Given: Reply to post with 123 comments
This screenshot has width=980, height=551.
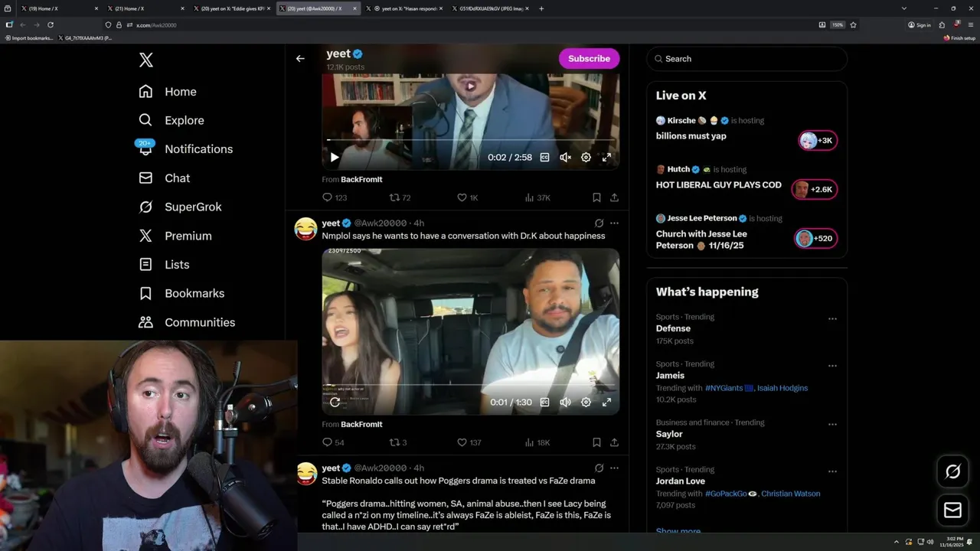Looking at the screenshot, I should point(335,197).
